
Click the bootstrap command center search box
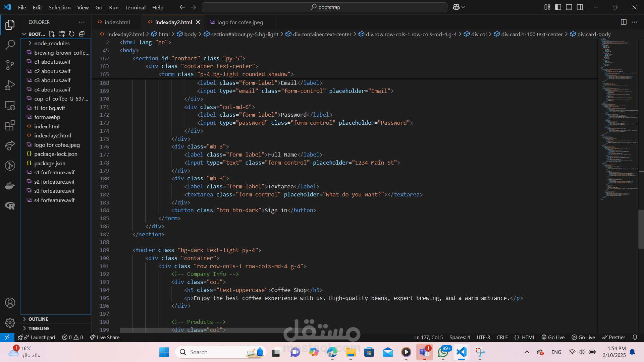(325, 7)
